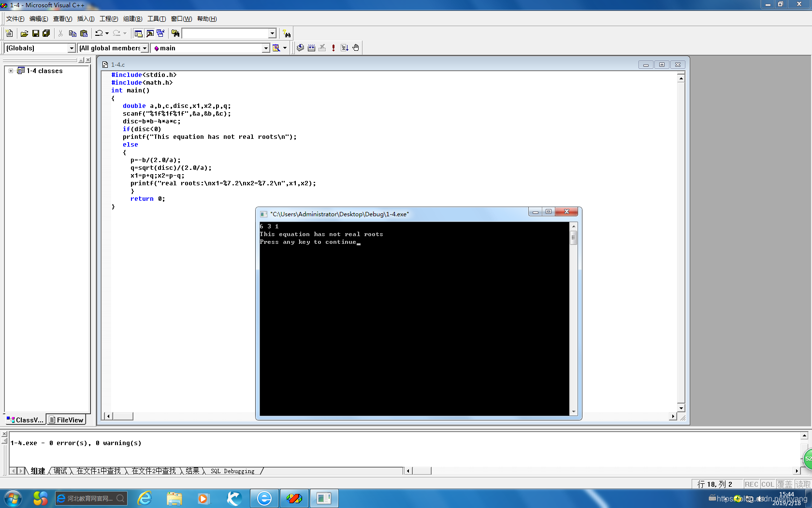Click console window vertical scrollbar thumb
The width and height of the screenshot is (812, 508).
pos(573,238)
